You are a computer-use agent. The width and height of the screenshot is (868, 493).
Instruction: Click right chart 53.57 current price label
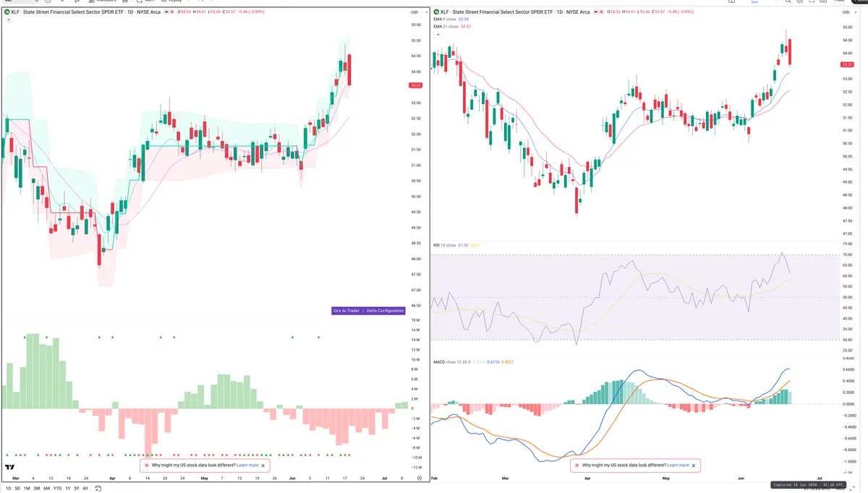846,65
